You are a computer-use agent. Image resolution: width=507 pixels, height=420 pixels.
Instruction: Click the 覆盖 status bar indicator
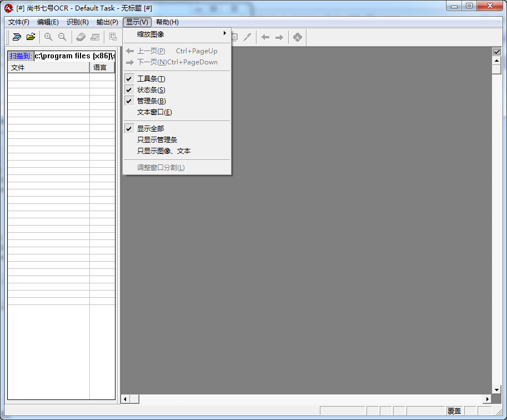(x=454, y=411)
